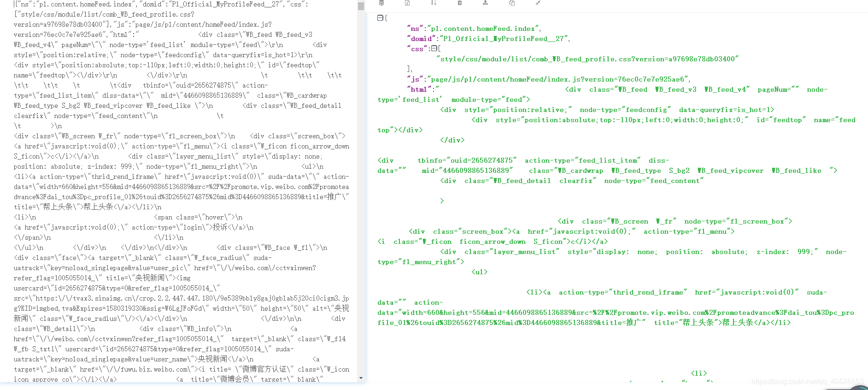Click the js path string with version=76ec0c7e925ae6
The width and height of the screenshot is (868, 390).
tap(557, 79)
